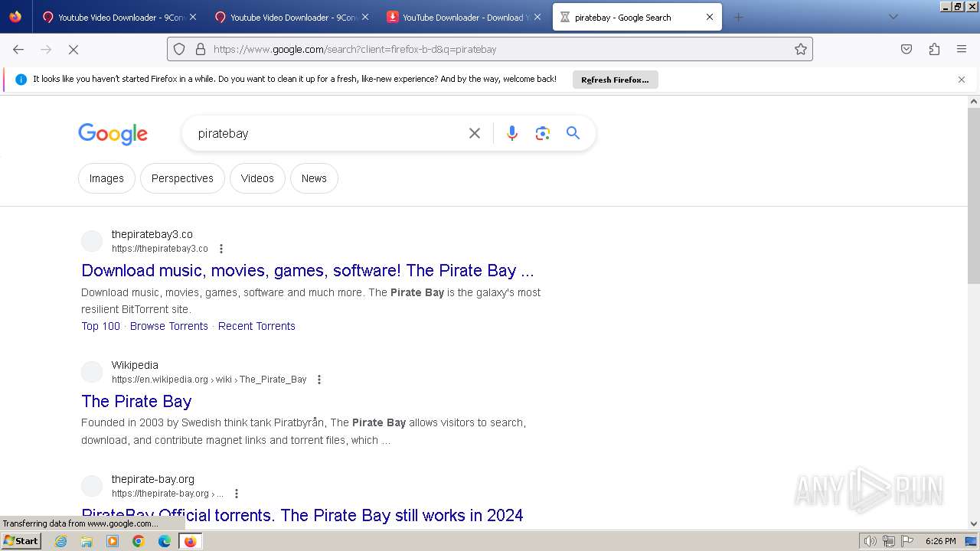Image resolution: width=980 pixels, height=551 pixels.
Task: Open Download music, movies, games result
Action: [308, 270]
